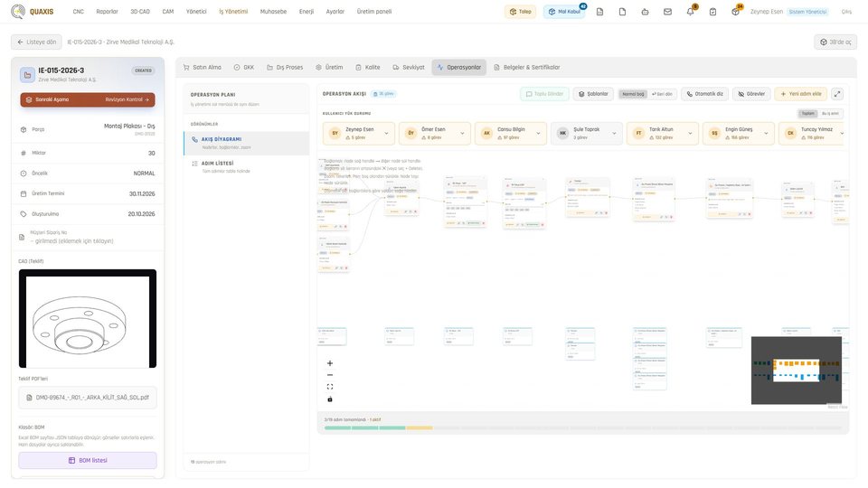Select Normal bağ connection mode
The height and width of the screenshot is (488, 868).
633,94
